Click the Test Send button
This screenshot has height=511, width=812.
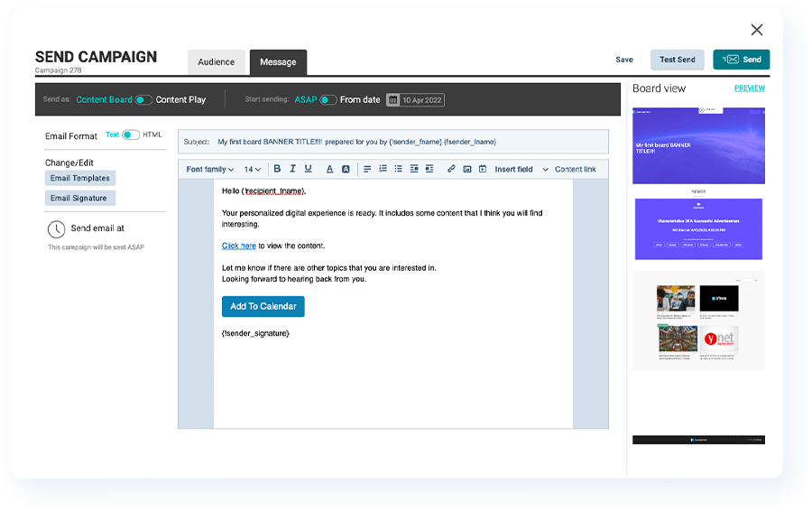click(677, 60)
